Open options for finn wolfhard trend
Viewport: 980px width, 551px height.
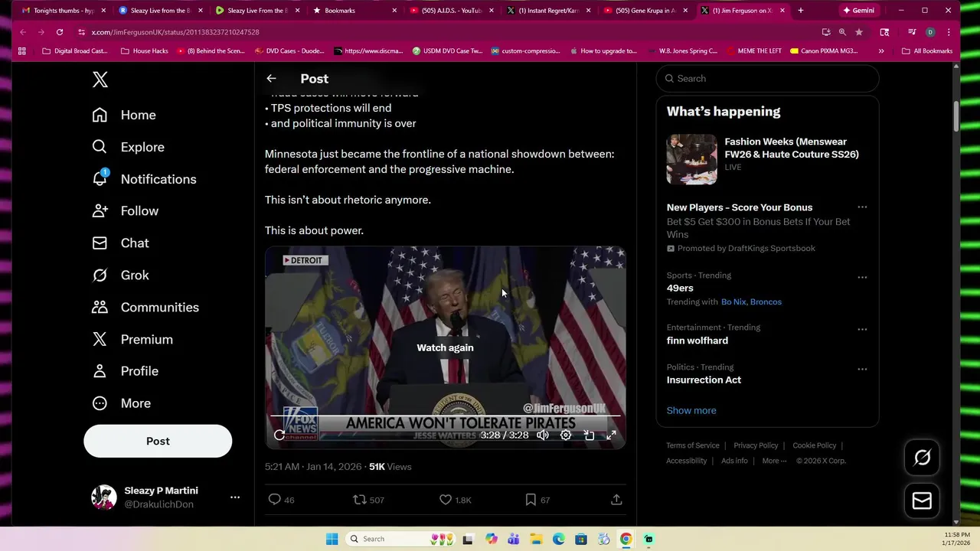coord(862,329)
